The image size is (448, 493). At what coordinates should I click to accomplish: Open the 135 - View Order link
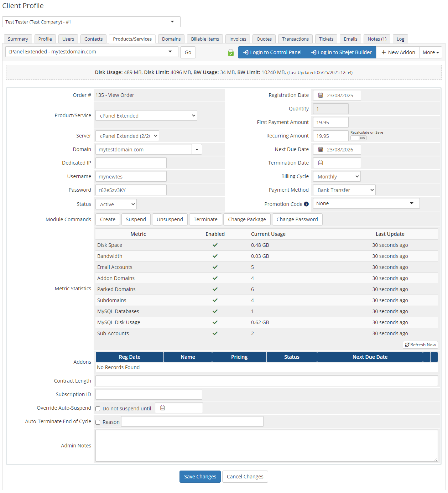click(115, 95)
